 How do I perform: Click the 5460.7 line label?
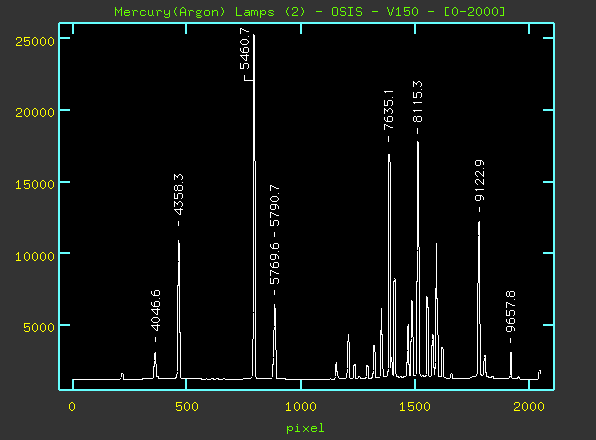(x=245, y=49)
